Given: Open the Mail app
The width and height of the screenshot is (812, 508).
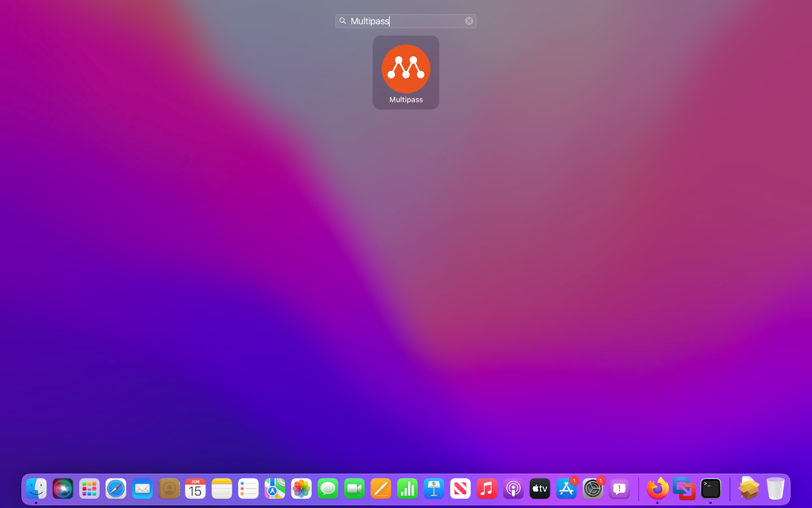Looking at the screenshot, I should 143,489.
